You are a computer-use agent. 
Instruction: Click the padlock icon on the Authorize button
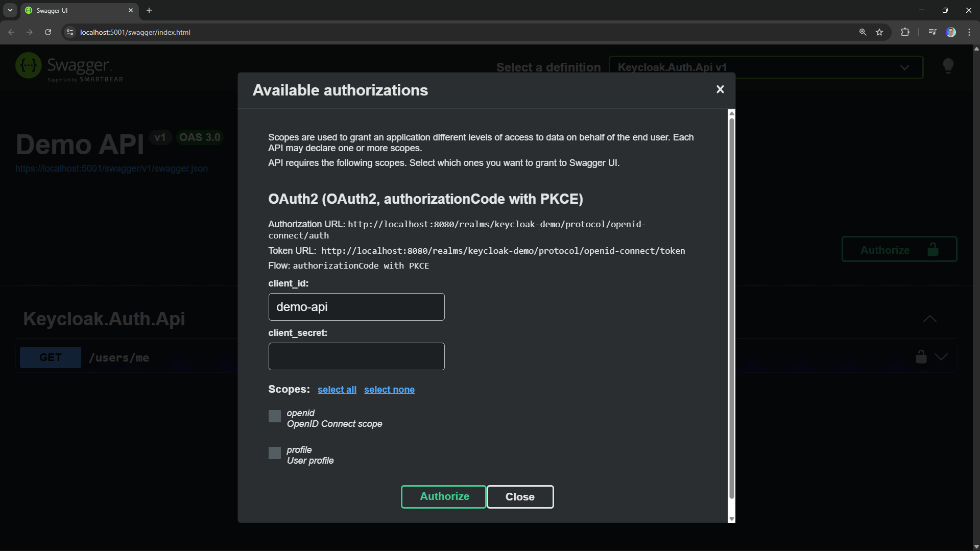(933, 249)
